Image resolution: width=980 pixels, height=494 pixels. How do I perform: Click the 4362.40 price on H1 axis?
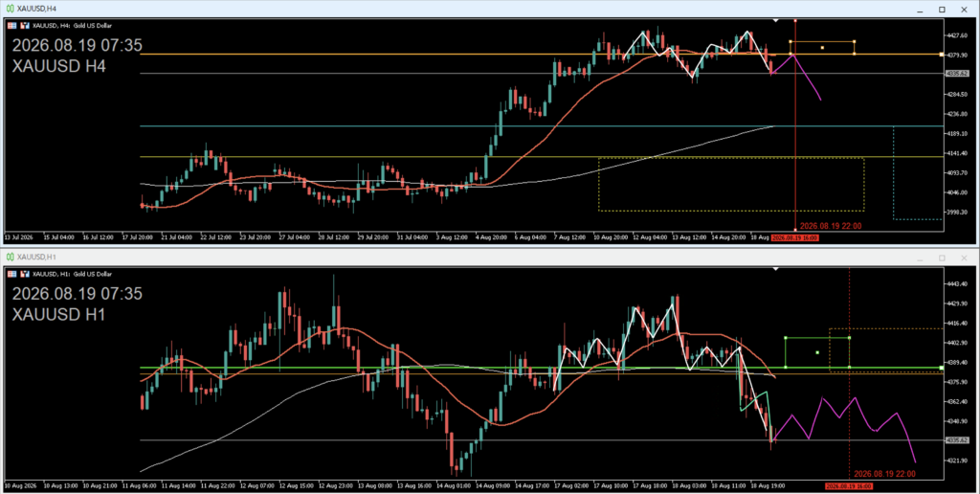957,402
